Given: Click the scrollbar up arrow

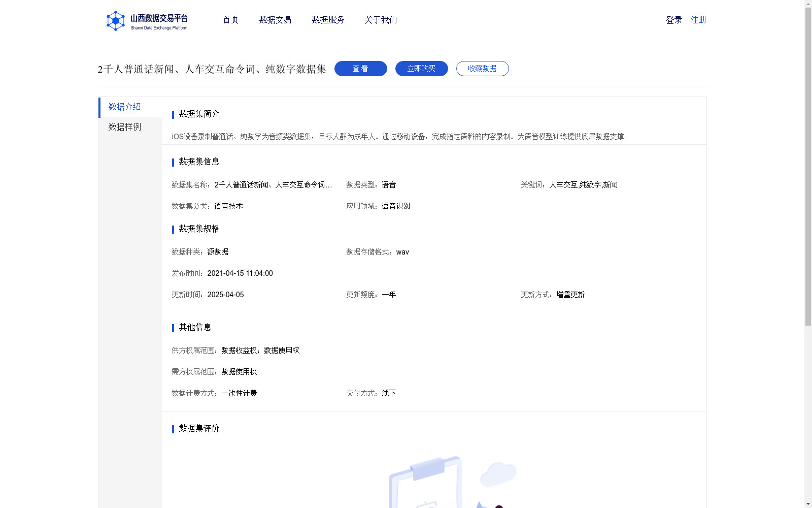Looking at the screenshot, I should (808, 4).
